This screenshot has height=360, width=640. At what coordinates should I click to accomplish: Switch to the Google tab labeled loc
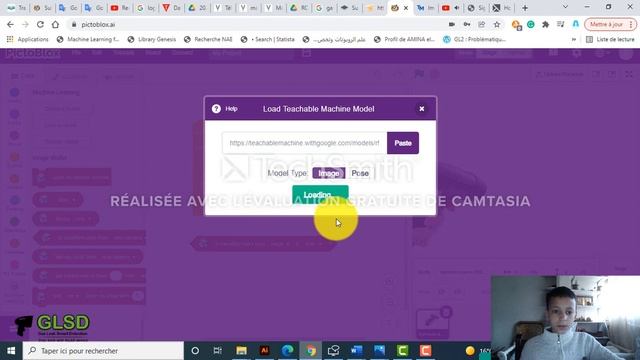point(145,8)
